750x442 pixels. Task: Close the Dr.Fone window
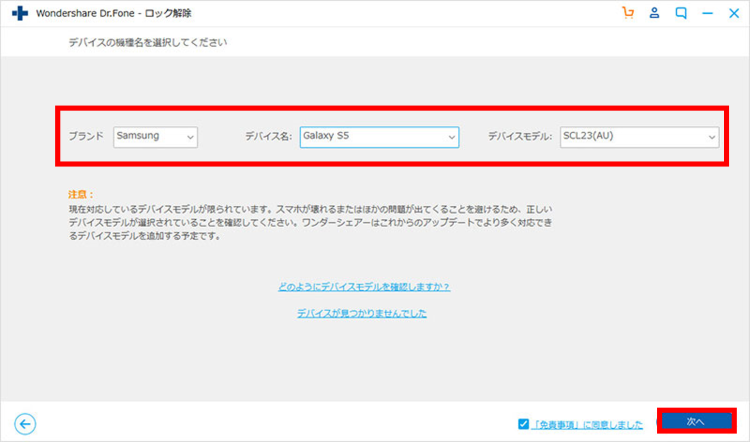coord(734,13)
